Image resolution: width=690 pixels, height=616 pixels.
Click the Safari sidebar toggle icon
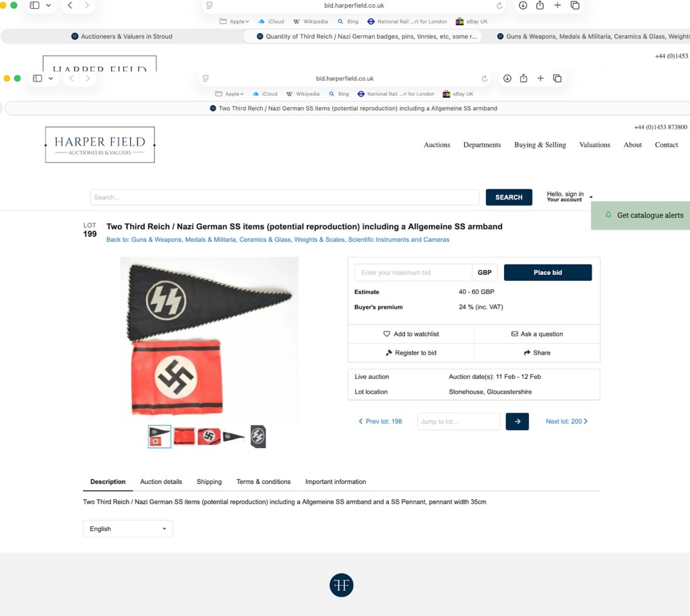click(x=38, y=78)
